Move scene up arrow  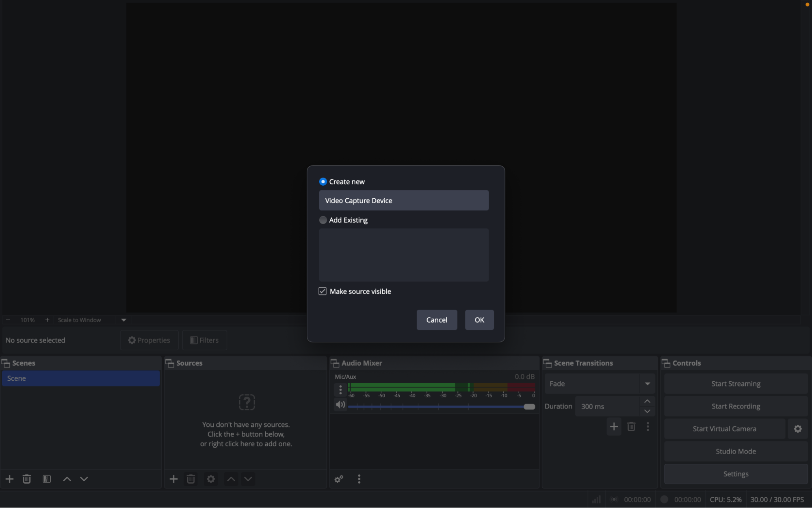[x=67, y=479]
